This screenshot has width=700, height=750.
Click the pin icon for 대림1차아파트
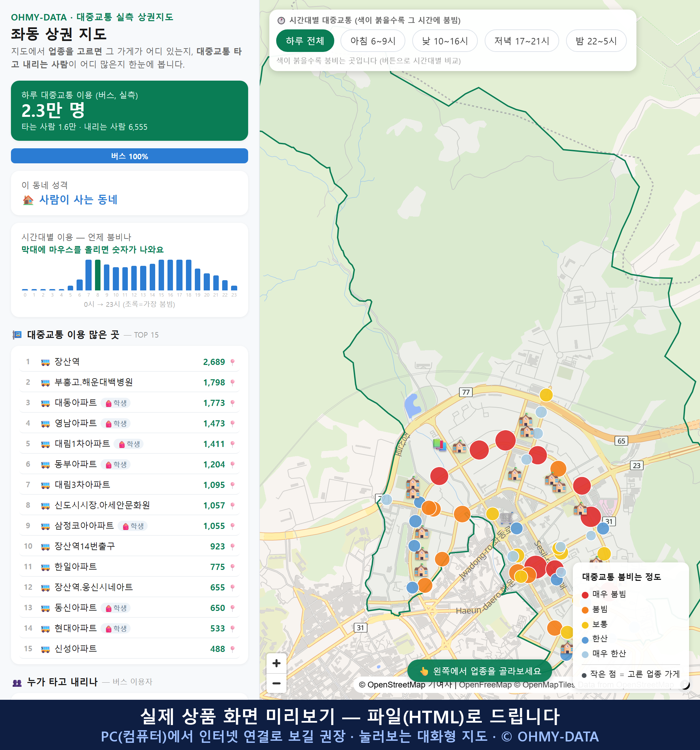pos(232,444)
